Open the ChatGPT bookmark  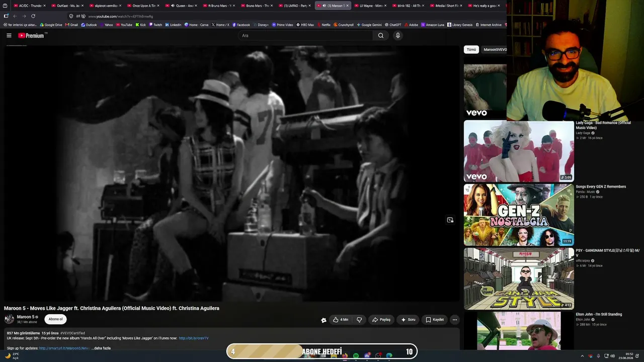coord(393,25)
